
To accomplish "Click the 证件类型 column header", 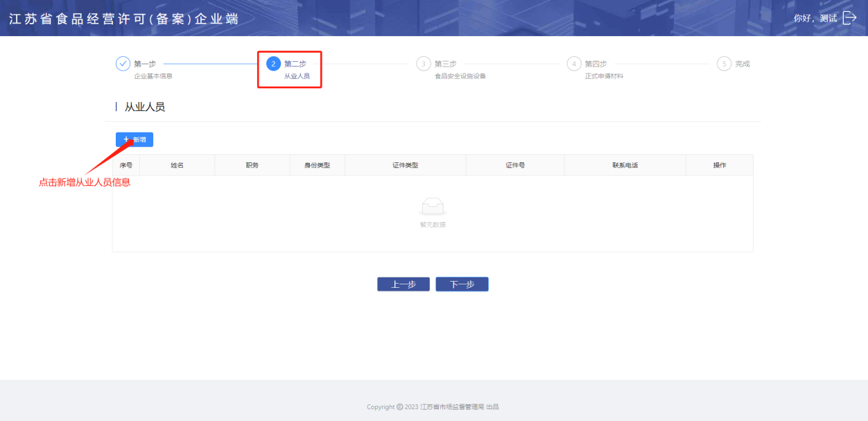I will tap(405, 165).
